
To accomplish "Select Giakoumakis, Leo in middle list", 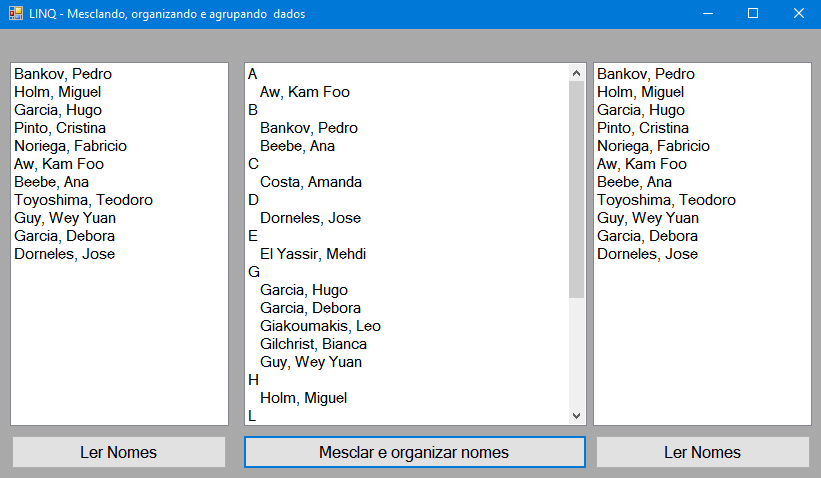I will [x=320, y=326].
